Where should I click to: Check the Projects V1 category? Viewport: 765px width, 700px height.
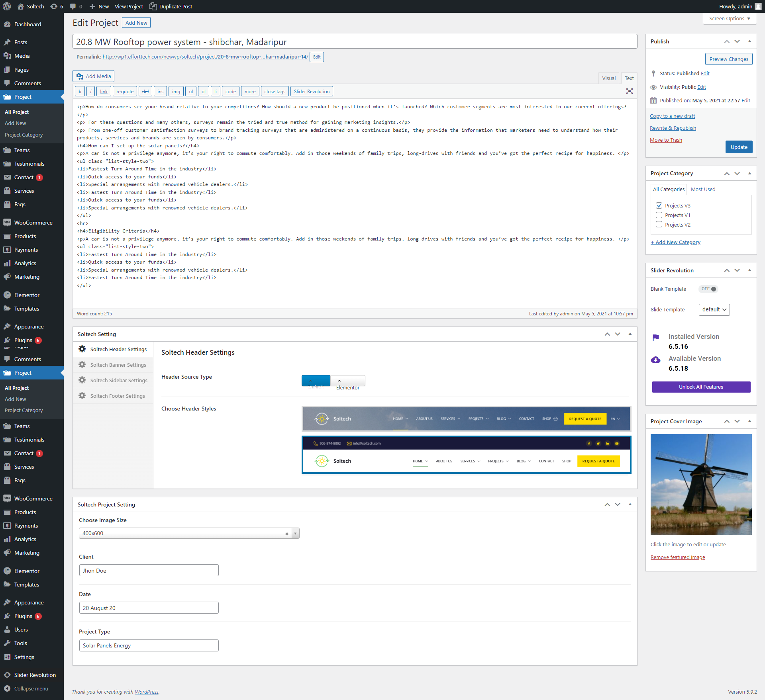[659, 215]
